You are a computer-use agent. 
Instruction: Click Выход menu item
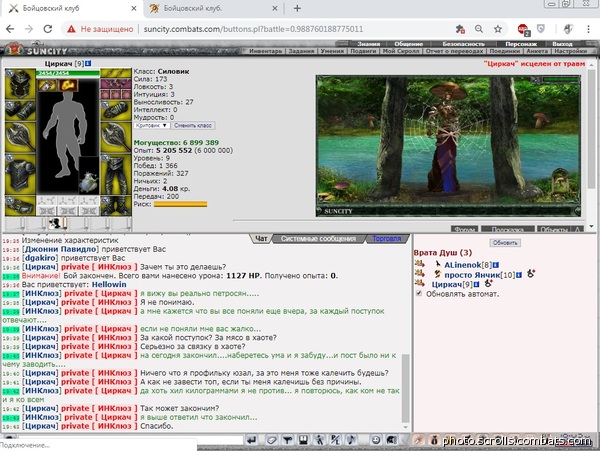562,44
